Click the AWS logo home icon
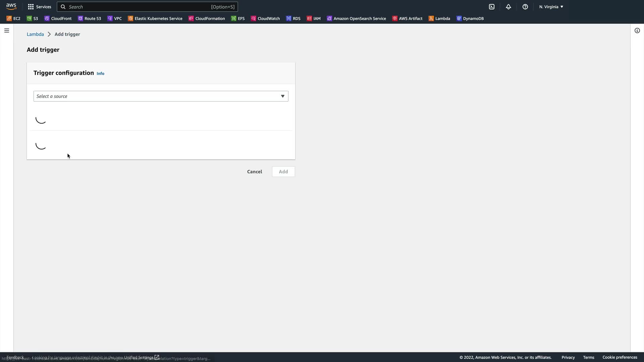 pos(11,6)
